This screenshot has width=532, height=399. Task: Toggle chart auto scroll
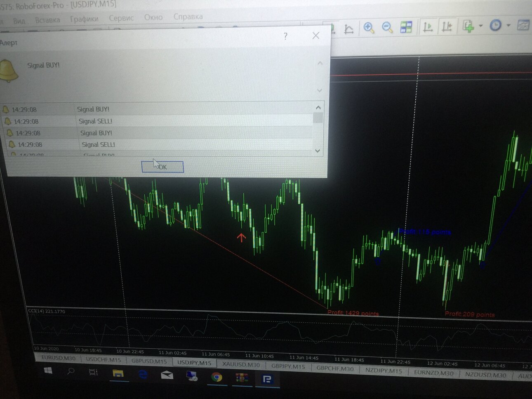pos(428,27)
